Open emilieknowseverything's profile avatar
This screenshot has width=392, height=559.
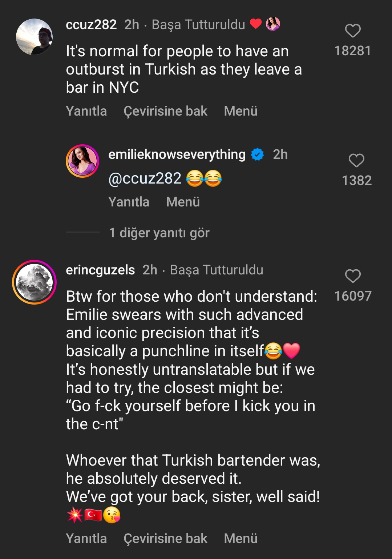click(82, 161)
